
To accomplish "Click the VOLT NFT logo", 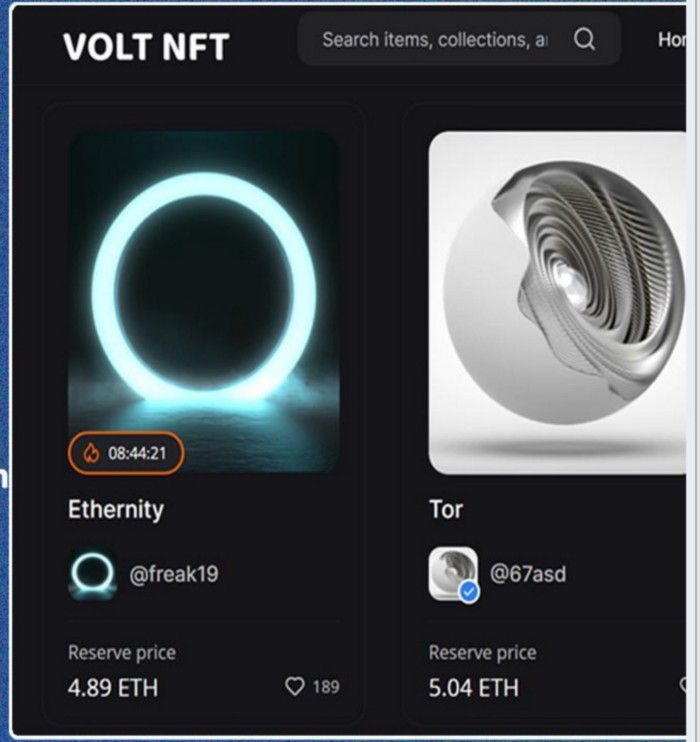I will click(146, 46).
